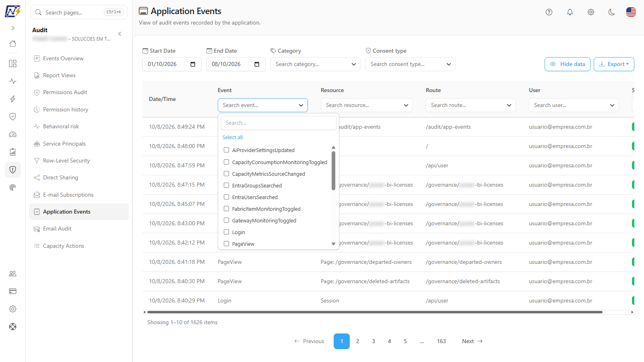
Task: Toggle dark mode moon icon
Action: 612,12
